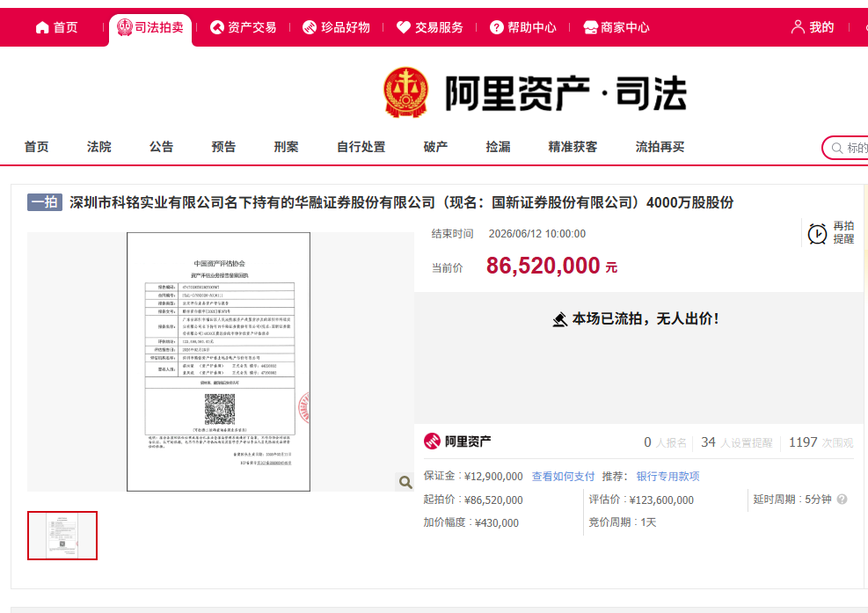Click the 竞价周期 1天 text
Image resolution: width=868 pixels, height=613 pixels.
click(x=623, y=522)
